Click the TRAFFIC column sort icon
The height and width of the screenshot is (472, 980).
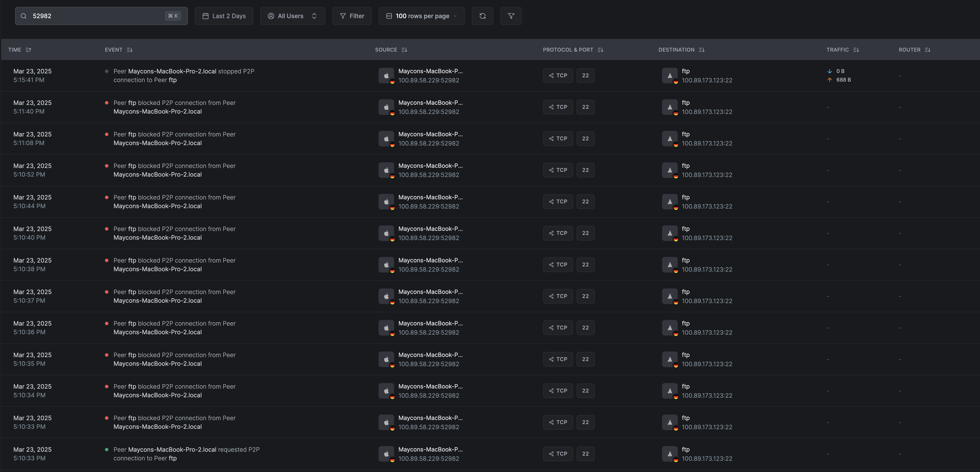(x=856, y=50)
